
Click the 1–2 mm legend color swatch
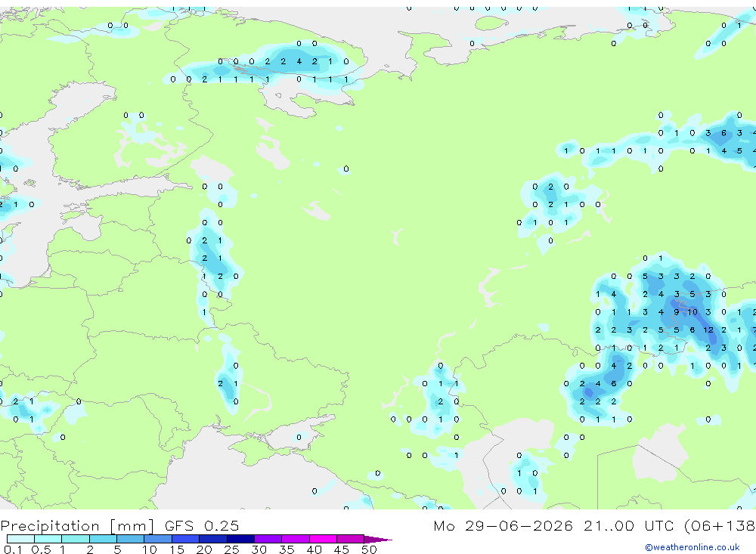click(x=75, y=539)
